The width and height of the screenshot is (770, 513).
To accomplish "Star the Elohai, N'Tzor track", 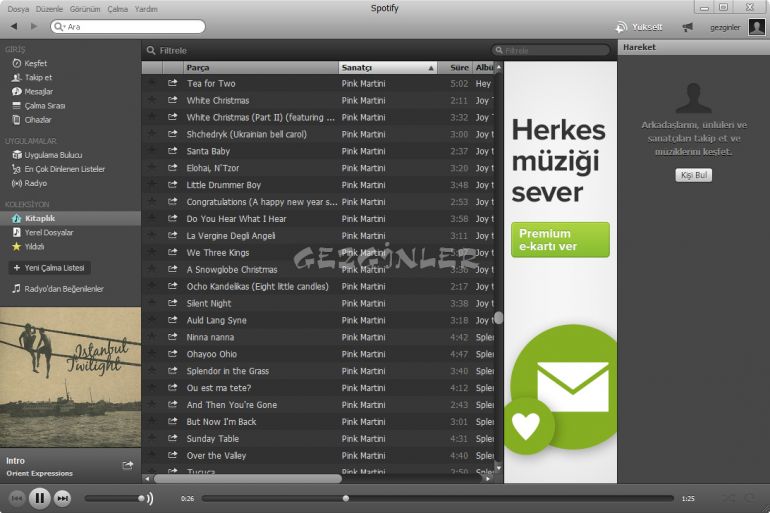I will tap(152, 167).
